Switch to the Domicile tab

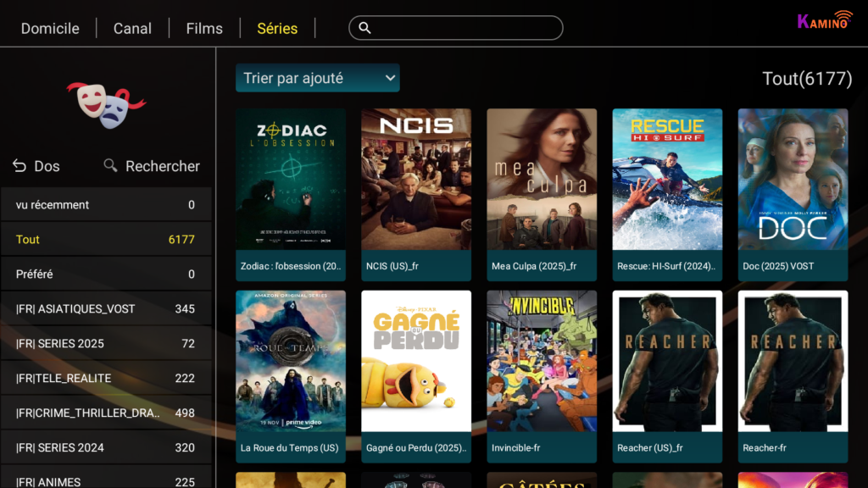[x=50, y=28]
